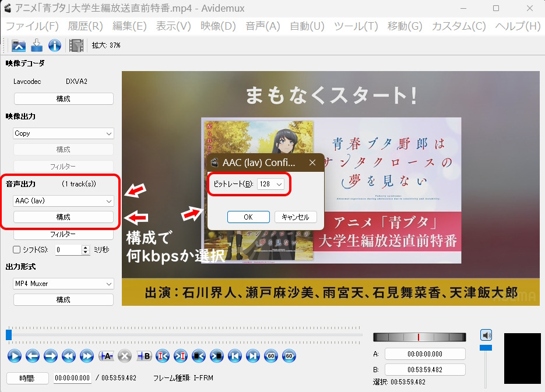The image size is (545, 392).
Task: Click the jog shuttle wheel control
Action: pos(419,337)
